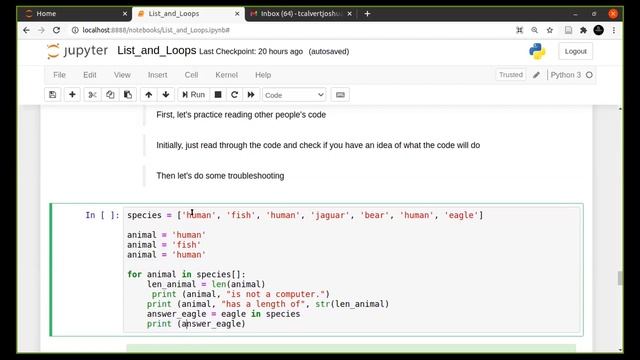The height and width of the screenshot is (360, 640).
Task: Open the browser extensions puzzle icon
Action: click(583, 30)
